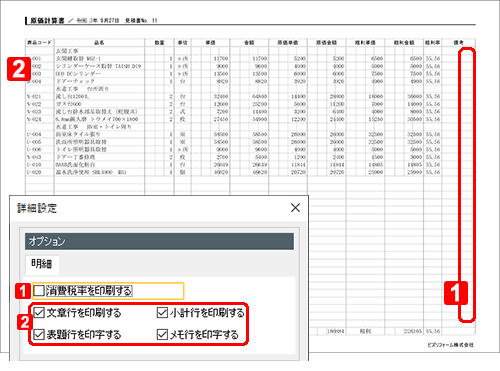Screen dimensions: 500x371
Task: Click red marker 2 next to print checkboxes
Action: (x=24, y=323)
